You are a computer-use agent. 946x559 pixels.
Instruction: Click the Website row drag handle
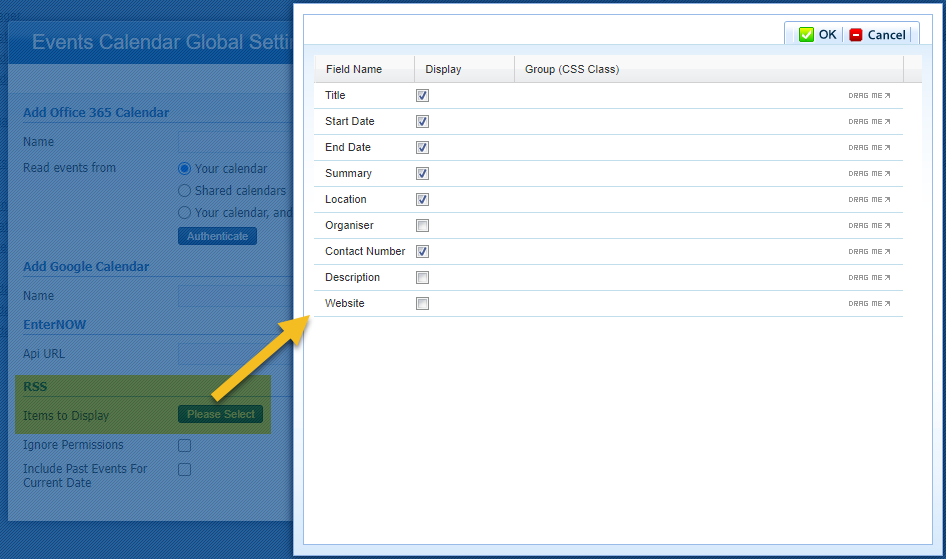pos(869,303)
